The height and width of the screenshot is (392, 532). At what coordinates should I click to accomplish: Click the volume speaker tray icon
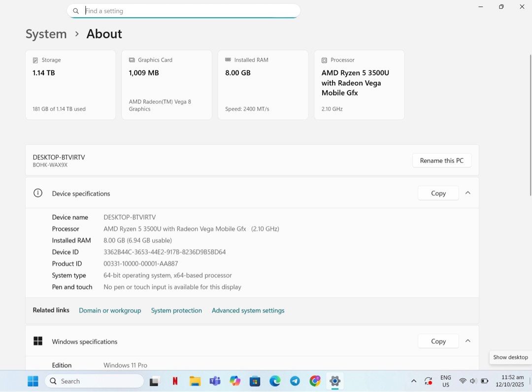pos(473,381)
